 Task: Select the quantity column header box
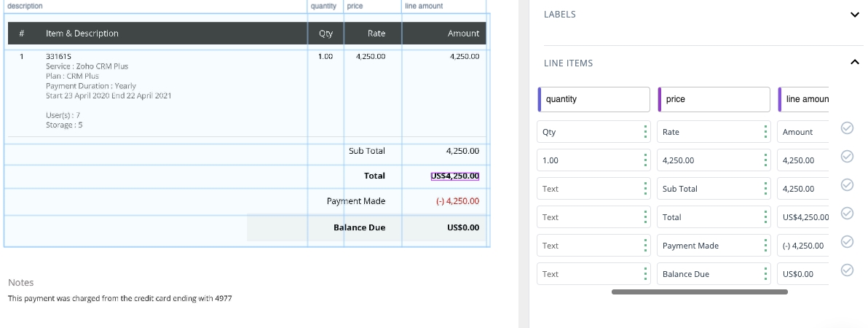[594, 99]
